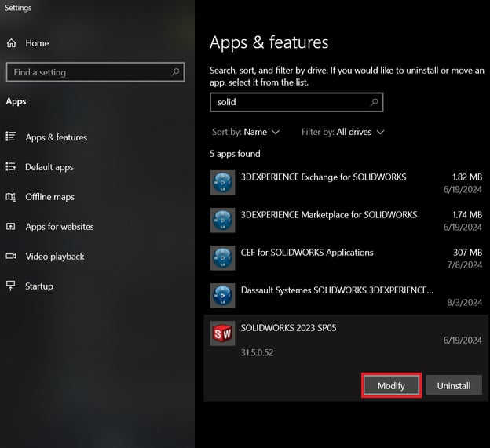Image resolution: width=490 pixels, height=448 pixels.
Task: Click the 3DEXPERIENCE Exchange app icon
Action: (223, 183)
